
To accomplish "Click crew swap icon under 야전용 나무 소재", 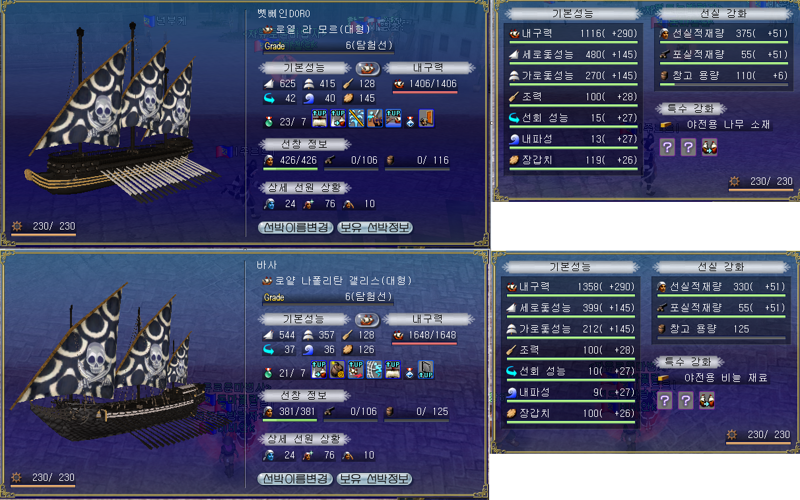I will [x=709, y=147].
